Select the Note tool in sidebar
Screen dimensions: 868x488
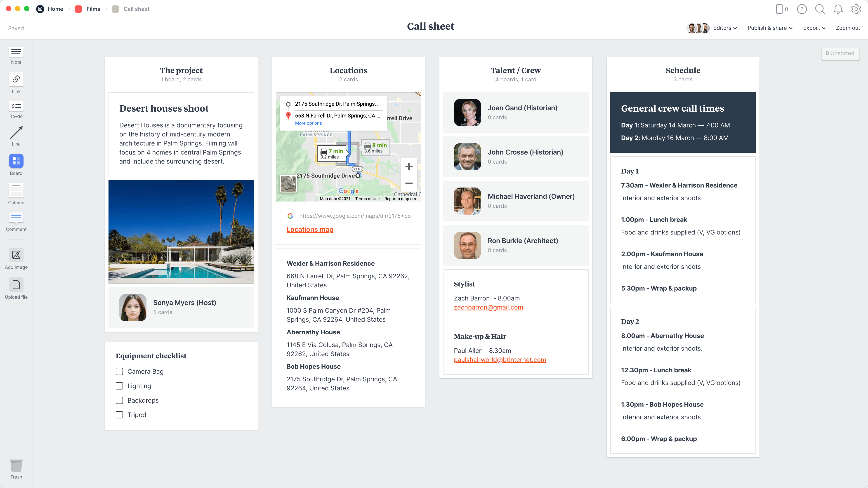click(16, 52)
